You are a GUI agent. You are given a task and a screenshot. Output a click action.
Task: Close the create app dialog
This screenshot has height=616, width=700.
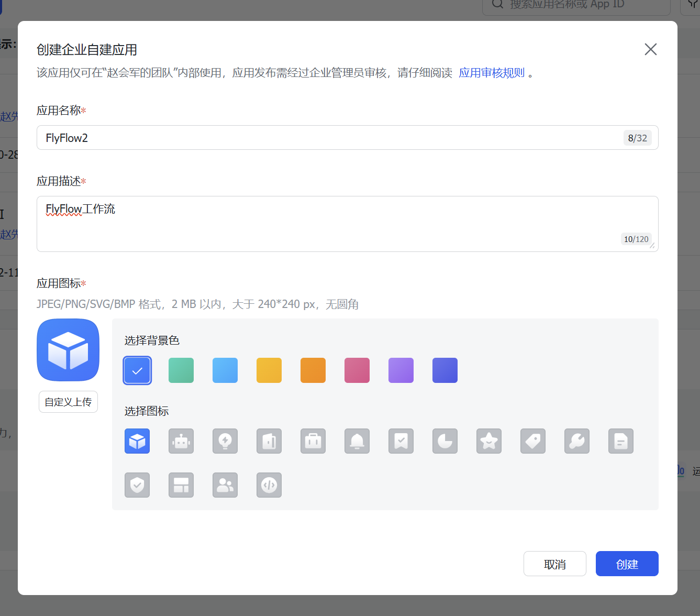coord(651,49)
